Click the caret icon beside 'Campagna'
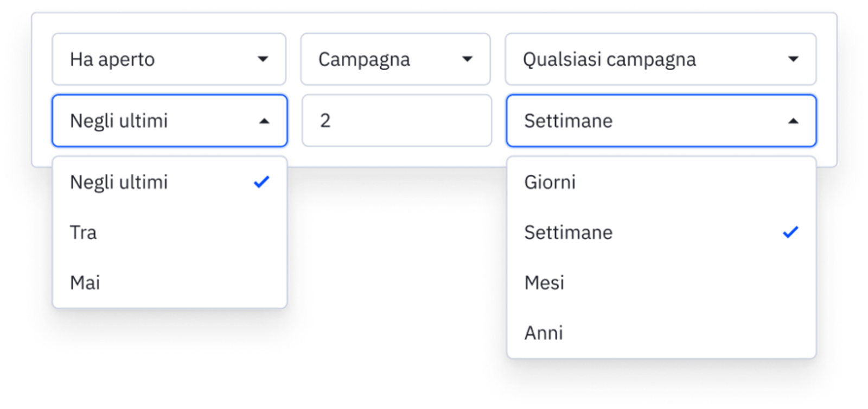The height and width of the screenshot is (409, 868). (467, 59)
